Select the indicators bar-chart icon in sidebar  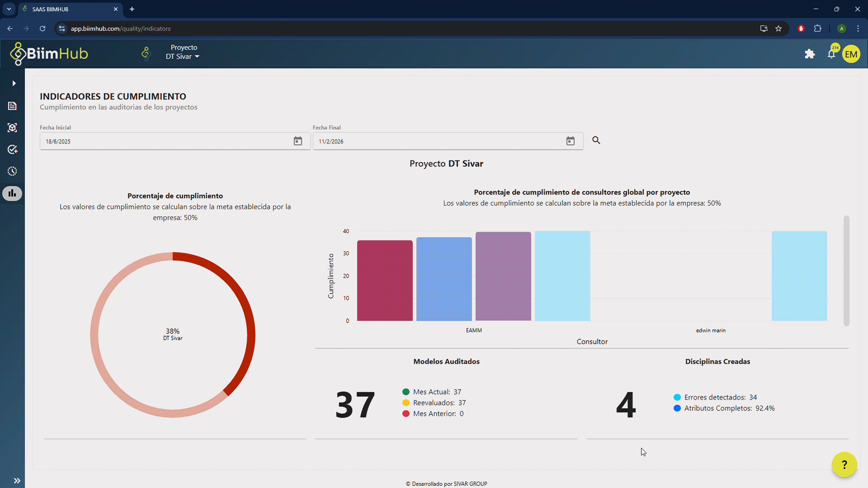(x=12, y=193)
